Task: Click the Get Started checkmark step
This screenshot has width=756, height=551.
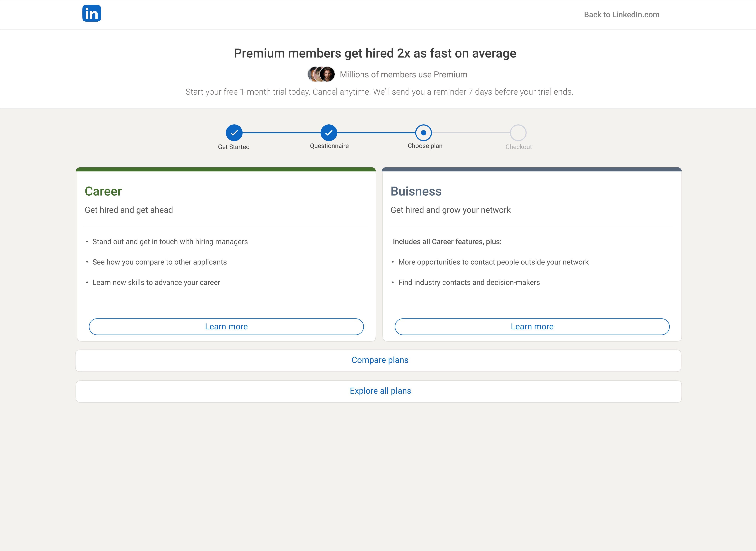Action: tap(234, 133)
